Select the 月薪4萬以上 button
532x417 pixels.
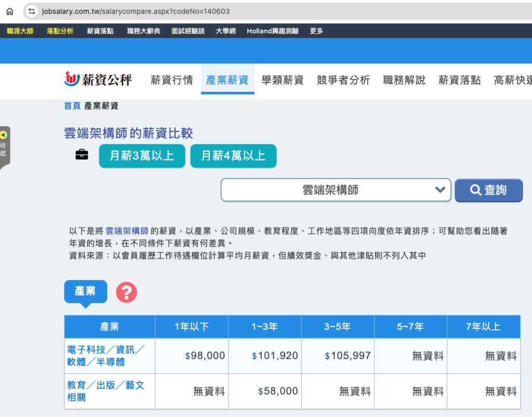233,156
